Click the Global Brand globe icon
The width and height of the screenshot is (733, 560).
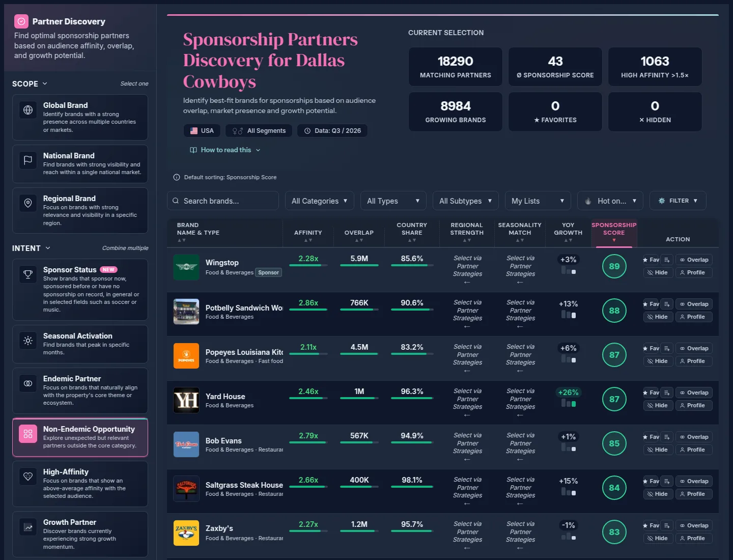pyautogui.click(x=28, y=110)
